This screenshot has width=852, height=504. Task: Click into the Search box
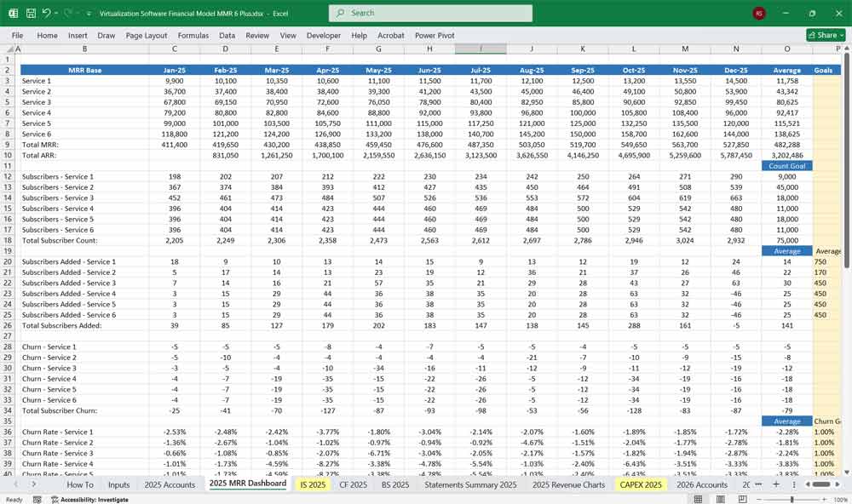pos(430,13)
